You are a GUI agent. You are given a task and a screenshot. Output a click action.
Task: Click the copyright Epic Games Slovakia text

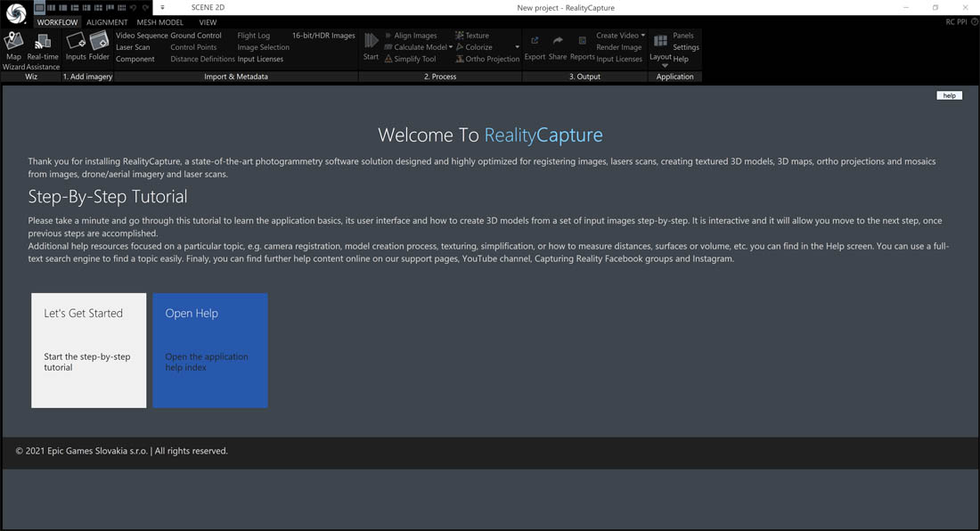pos(121,451)
